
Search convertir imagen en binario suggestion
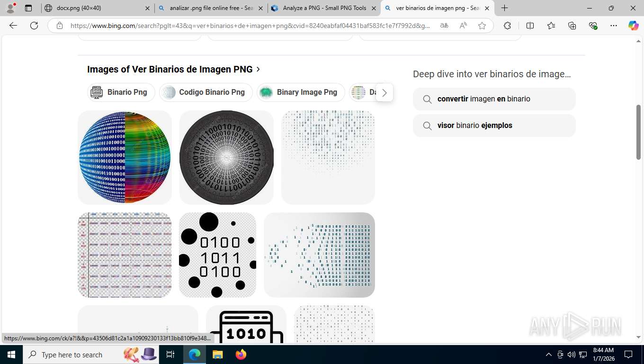(494, 99)
